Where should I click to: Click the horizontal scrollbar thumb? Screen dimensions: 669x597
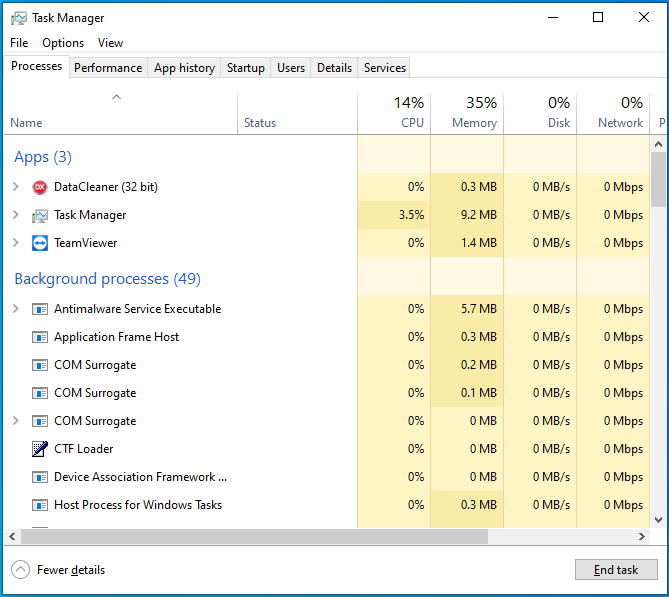248,537
